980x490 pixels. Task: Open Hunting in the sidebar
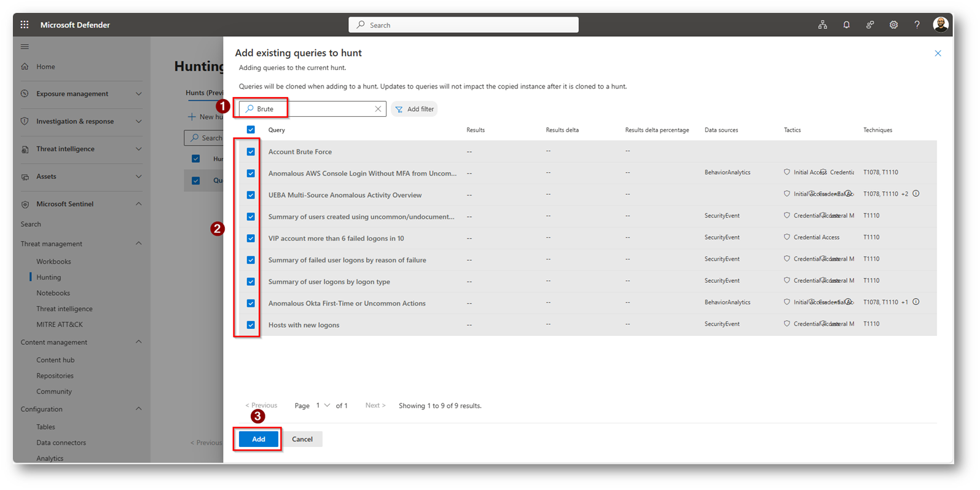click(49, 277)
